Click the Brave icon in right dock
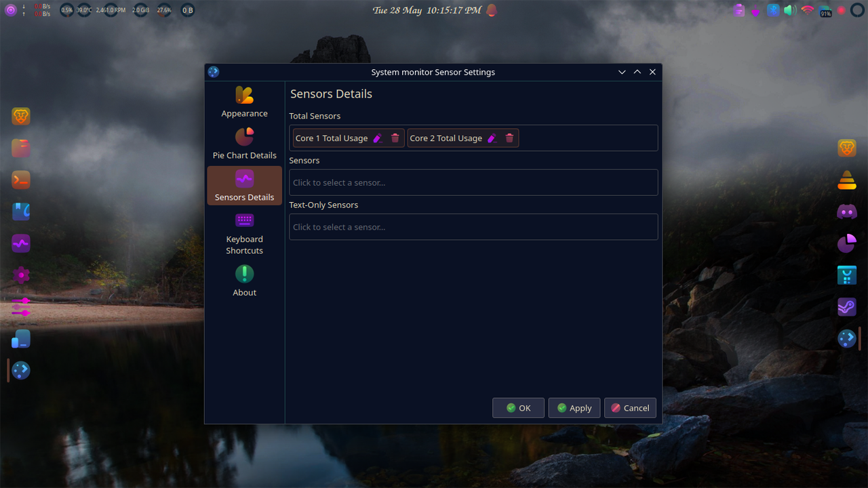This screenshot has width=868, height=488. click(847, 148)
